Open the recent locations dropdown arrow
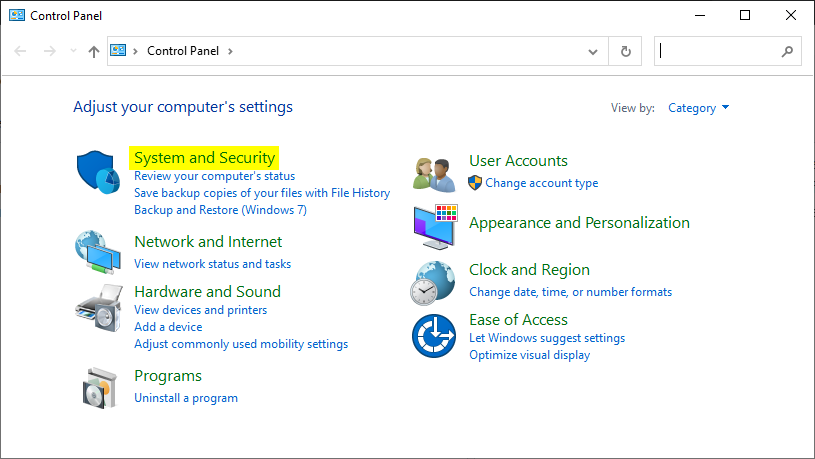 click(x=73, y=51)
